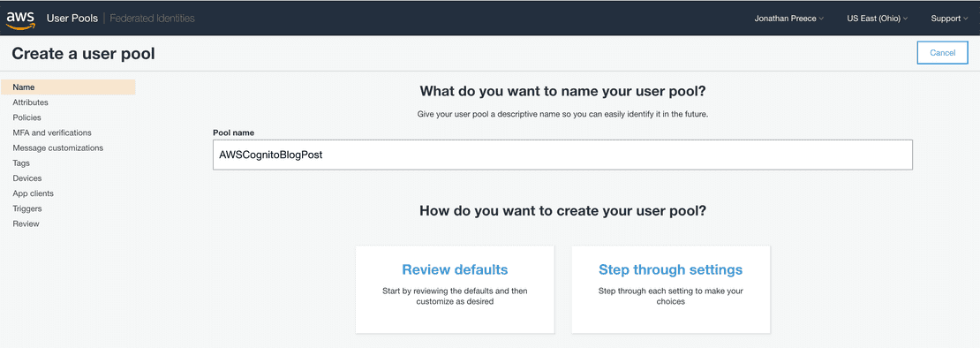This screenshot has width=980, height=348.
Task: Choose the Review defaults card
Action: pos(455,290)
